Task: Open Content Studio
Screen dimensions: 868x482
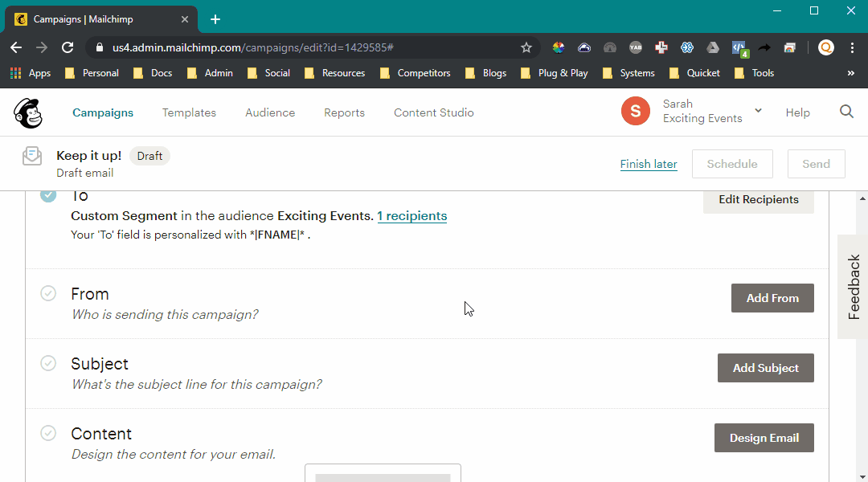Action: [434, 112]
